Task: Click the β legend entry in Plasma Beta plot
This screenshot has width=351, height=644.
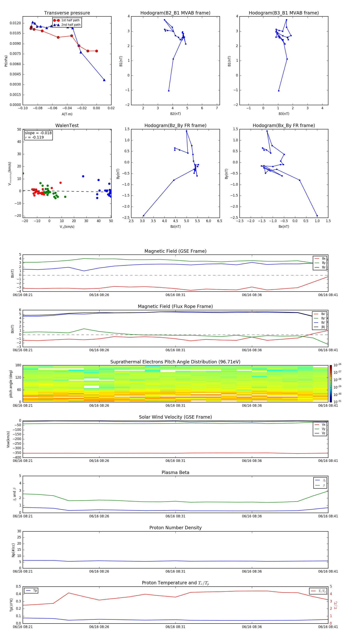Action: (320, 485)
